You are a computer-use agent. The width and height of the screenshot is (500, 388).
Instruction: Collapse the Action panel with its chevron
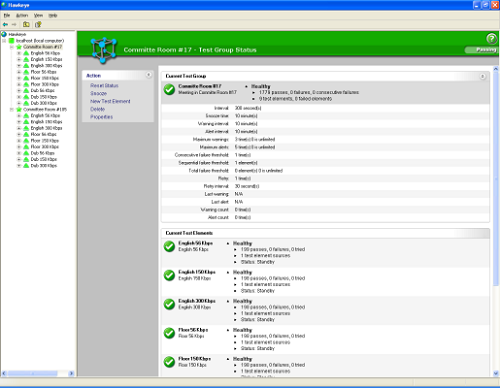coord(149,75)
